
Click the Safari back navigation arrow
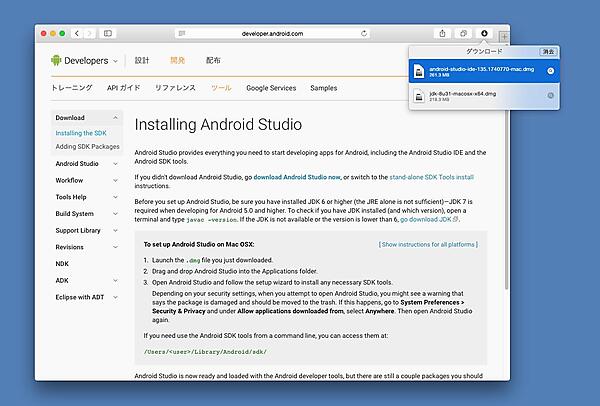click(x=78, y=33)
